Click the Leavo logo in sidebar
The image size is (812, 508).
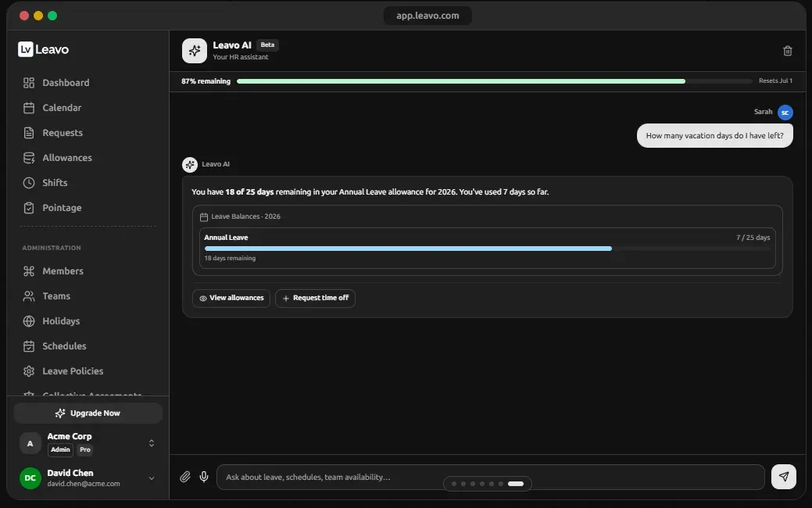click(x=43, y=49)
